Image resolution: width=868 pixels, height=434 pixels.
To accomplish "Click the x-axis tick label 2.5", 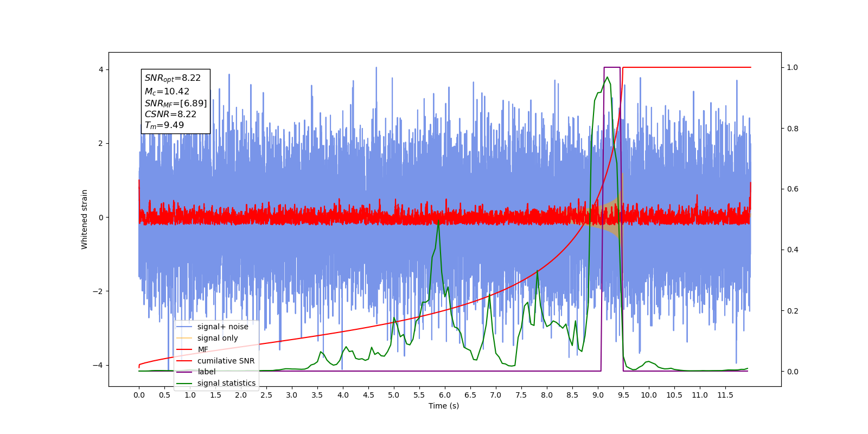I will 266,395.
